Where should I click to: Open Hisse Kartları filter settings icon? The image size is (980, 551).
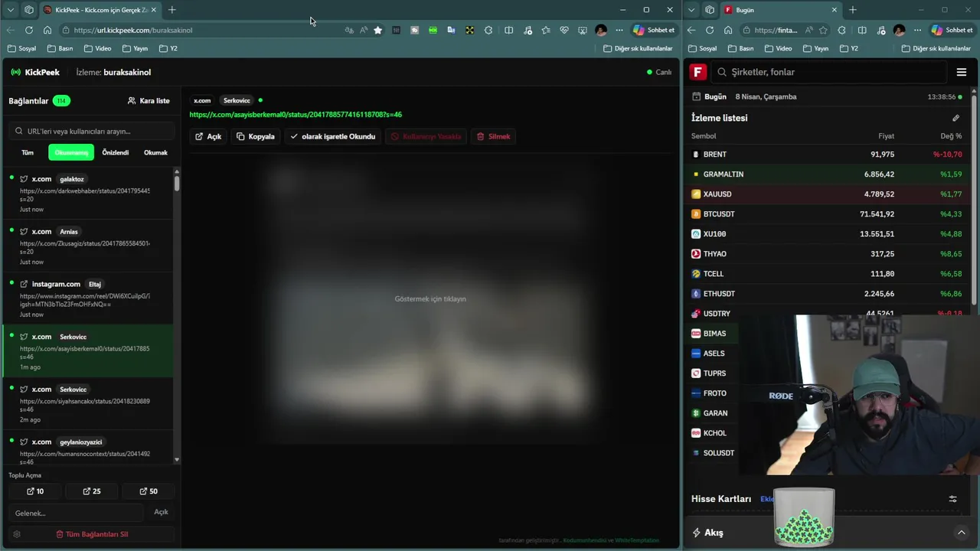coord(953,499)
